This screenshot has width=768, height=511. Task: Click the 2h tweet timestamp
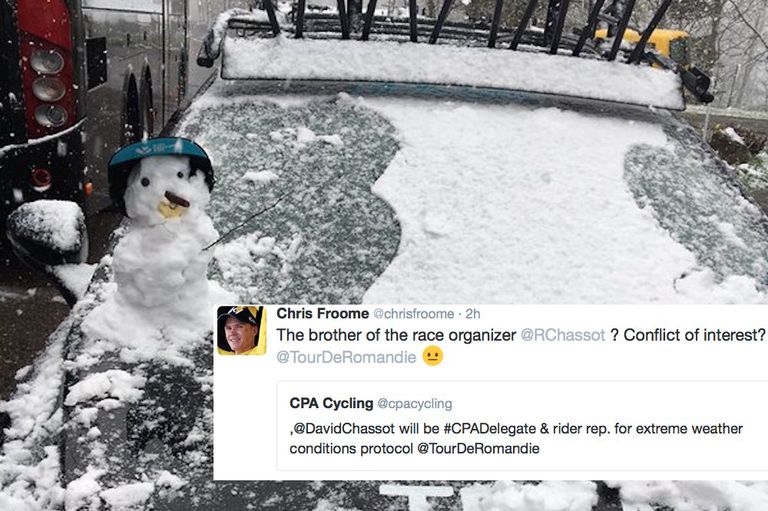(473, 314)
